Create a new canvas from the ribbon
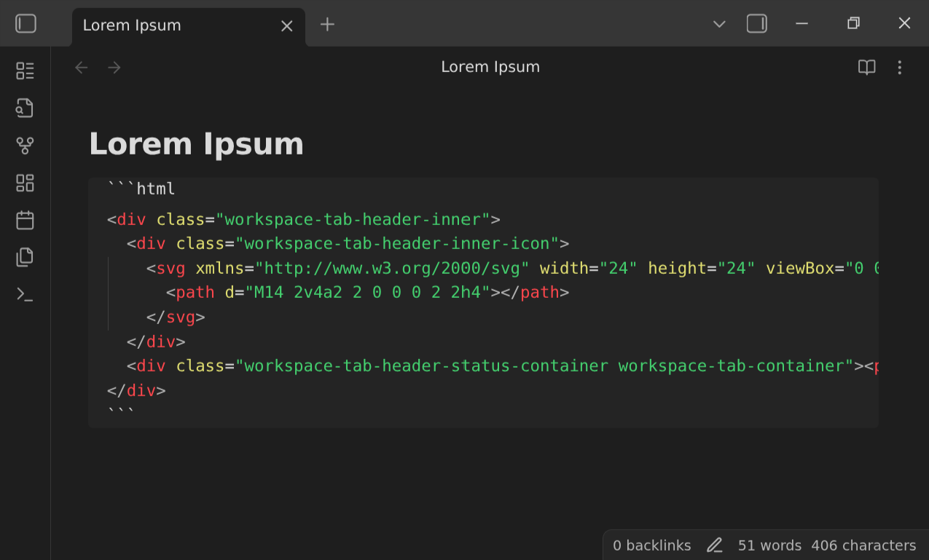 coord(24,183)
